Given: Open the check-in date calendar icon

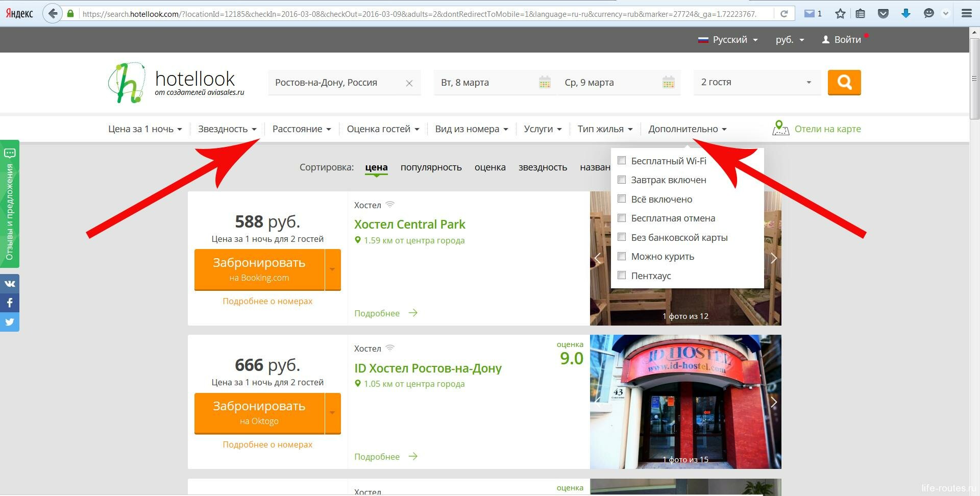Looking at the screenshot, I should (x=545, y=82).
